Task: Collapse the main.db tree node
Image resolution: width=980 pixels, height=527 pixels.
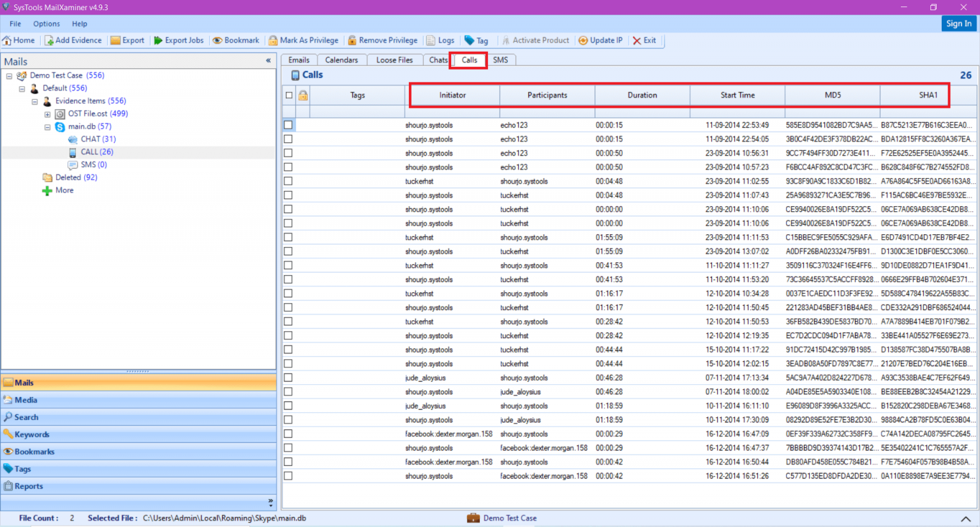Action: click(47, 127)
